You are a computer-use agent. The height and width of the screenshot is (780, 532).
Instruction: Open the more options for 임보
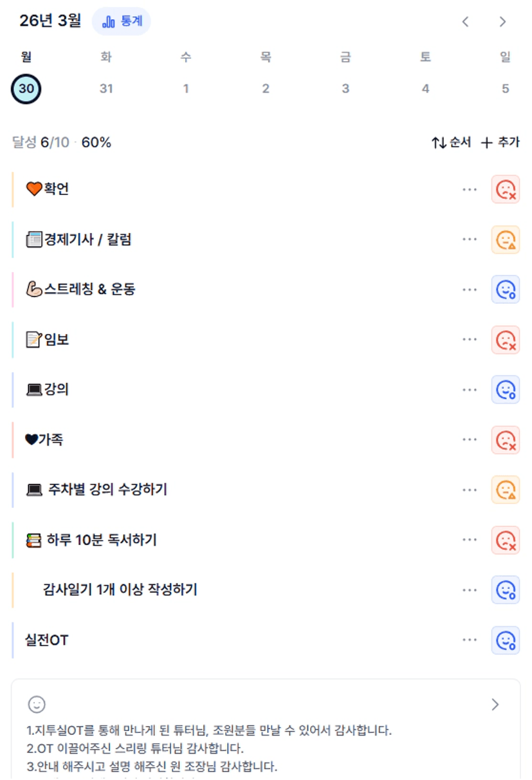coord(470,340)
